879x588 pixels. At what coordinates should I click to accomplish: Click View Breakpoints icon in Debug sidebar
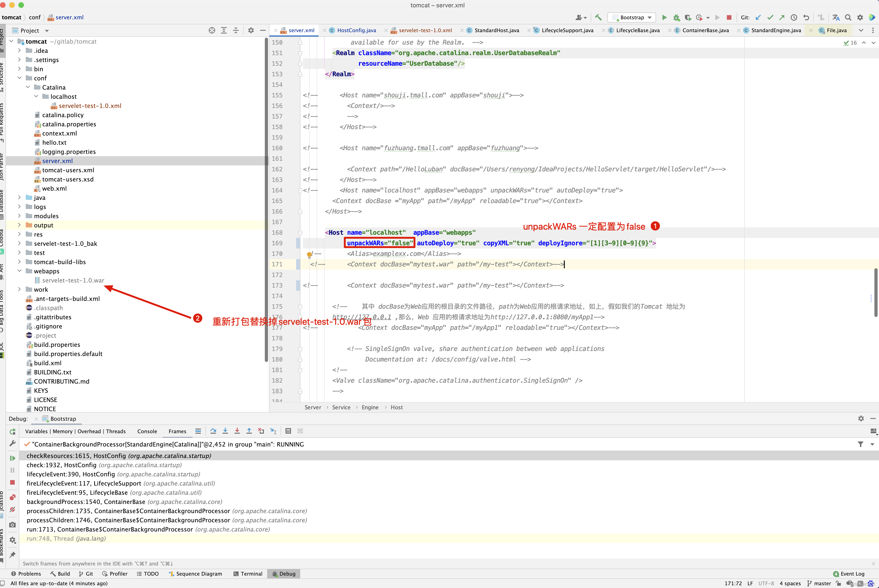12,497
